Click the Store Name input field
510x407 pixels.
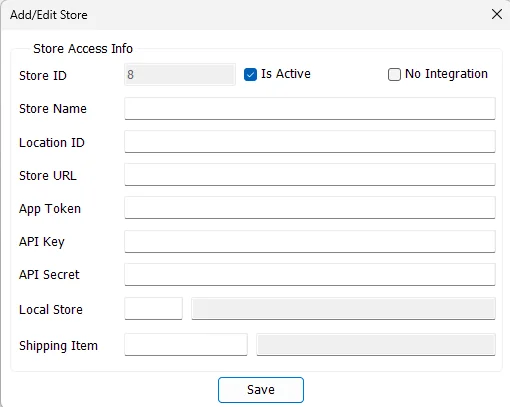click(310, 109)
